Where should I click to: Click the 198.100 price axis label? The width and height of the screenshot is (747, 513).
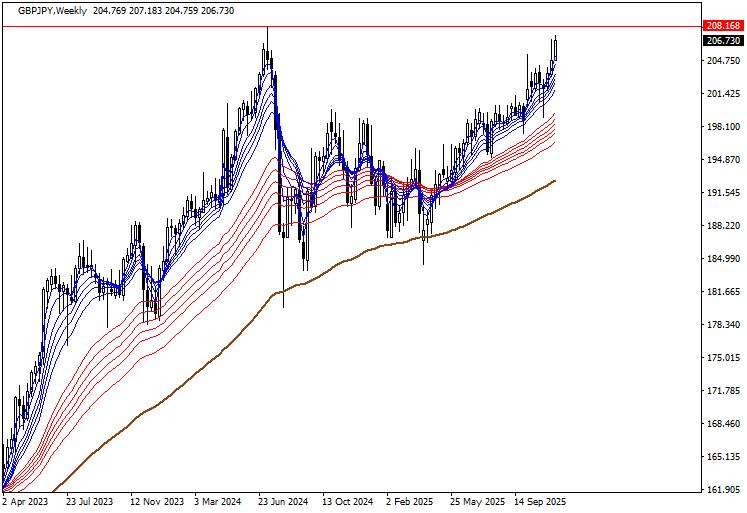[x=722, y=127]
